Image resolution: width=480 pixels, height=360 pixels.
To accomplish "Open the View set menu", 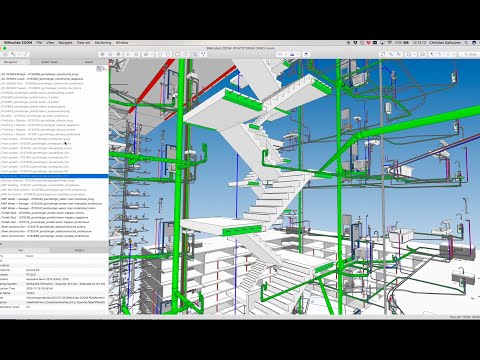I will [83, 43].
